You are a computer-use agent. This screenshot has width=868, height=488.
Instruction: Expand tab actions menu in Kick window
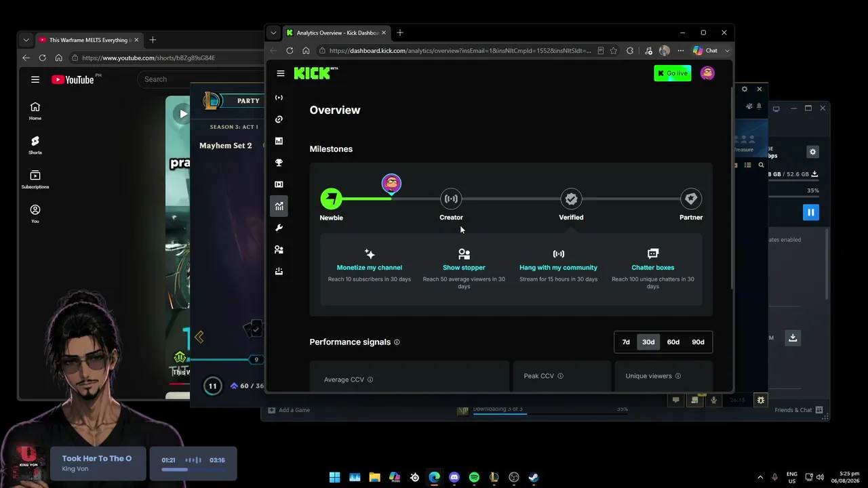(273, 33)
